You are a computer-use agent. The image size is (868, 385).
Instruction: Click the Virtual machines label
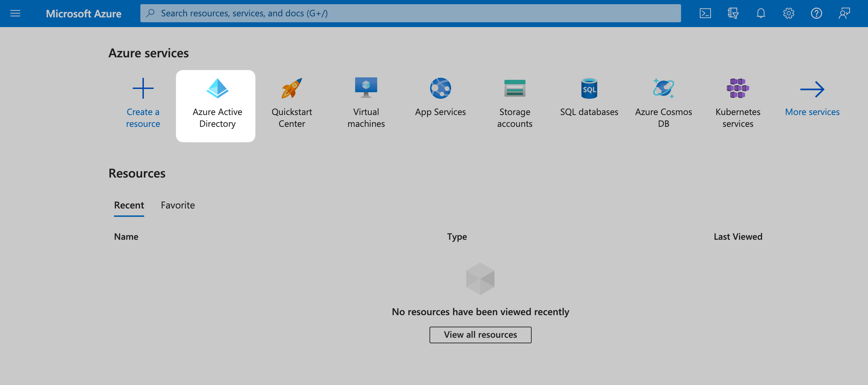point(366,118)
